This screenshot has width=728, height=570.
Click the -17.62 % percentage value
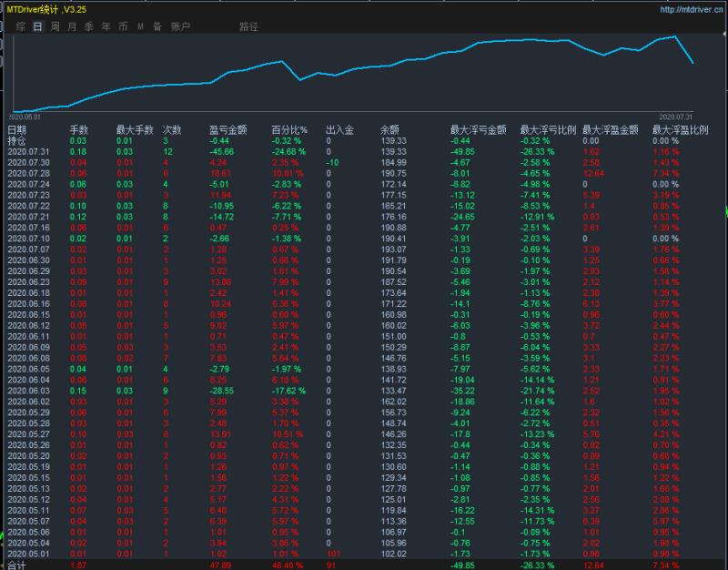(288, 391)
